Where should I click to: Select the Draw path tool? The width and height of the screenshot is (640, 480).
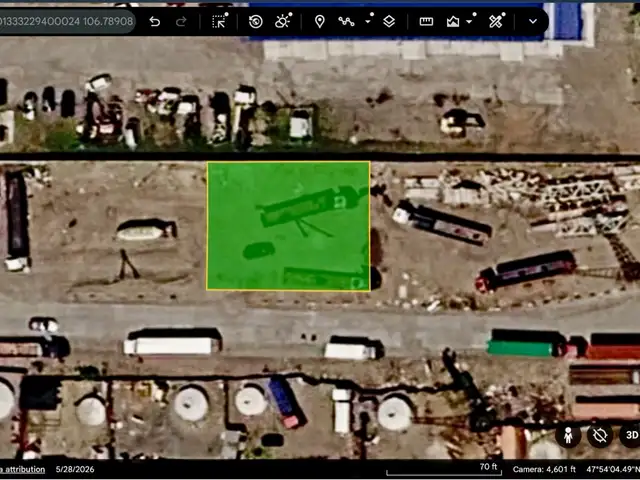click(x=346, y=21)
